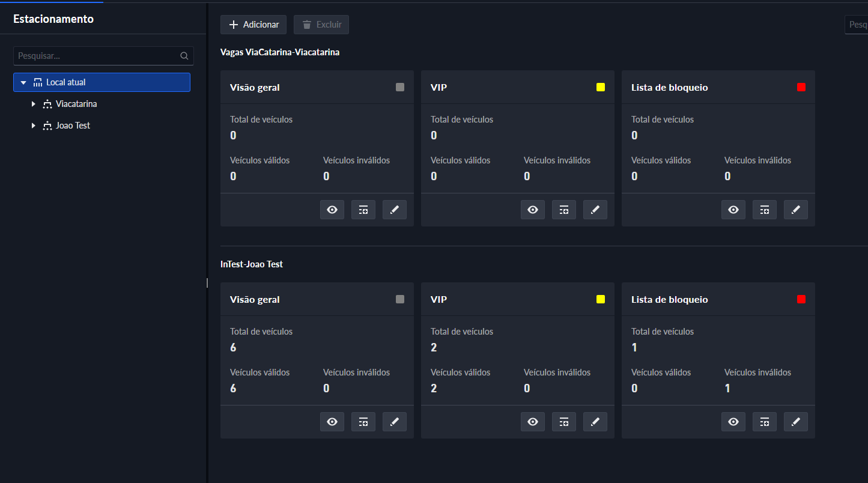Focus the Pesquisar search field in sidebar
The height and width of the screenshot is (483, 868).
point(96,56)
